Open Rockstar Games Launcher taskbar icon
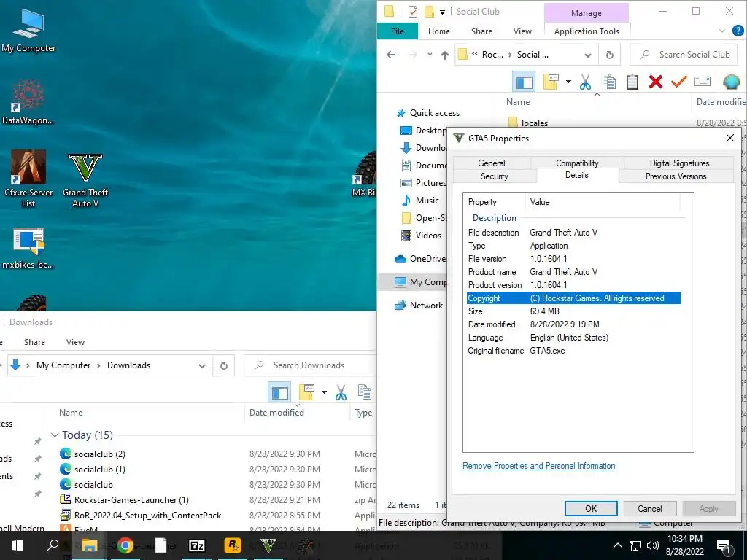This screenshot has width=747, height=560. pyautogui.click(x=233, y=545)
